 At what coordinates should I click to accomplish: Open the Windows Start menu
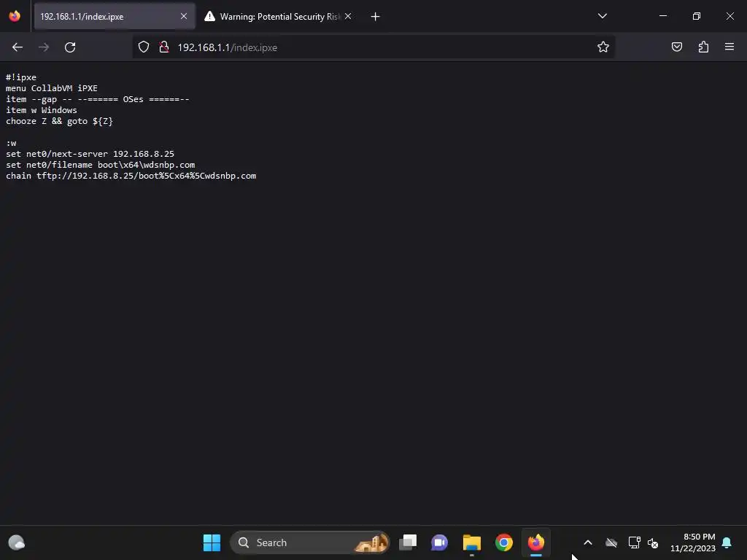(212, 542)
